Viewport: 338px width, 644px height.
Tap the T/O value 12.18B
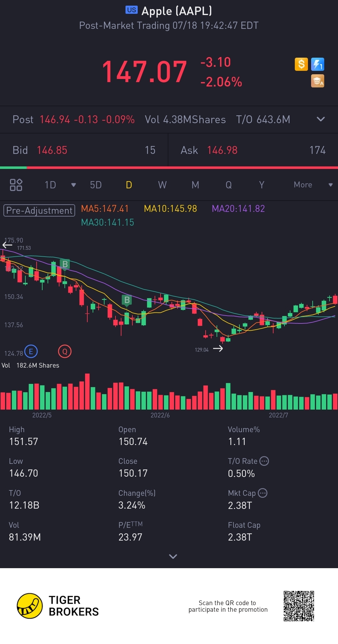pyautogui.click(x=24, y=505)
